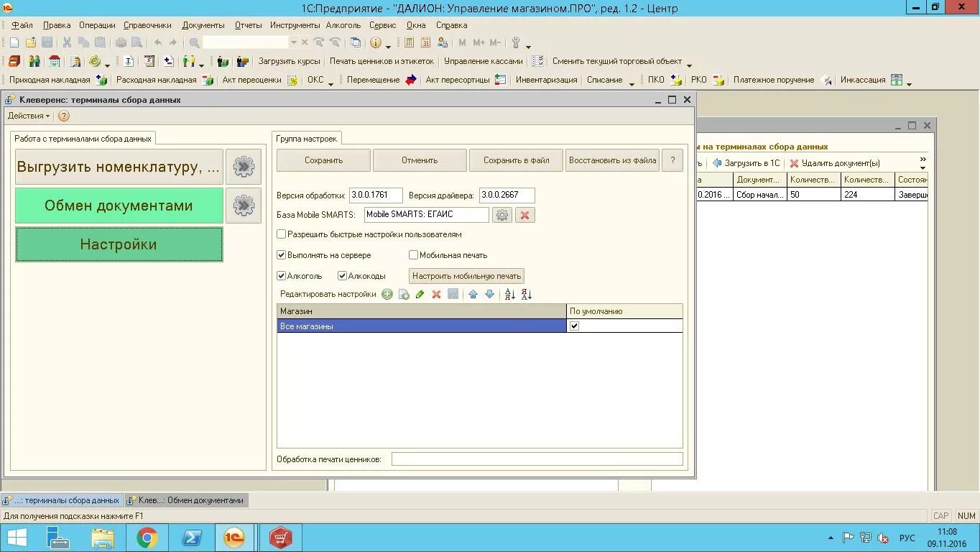The width and height of the screenshot is (980, 552).
Task: Sort settings descending Я-А icon
Action: [527, 294]
